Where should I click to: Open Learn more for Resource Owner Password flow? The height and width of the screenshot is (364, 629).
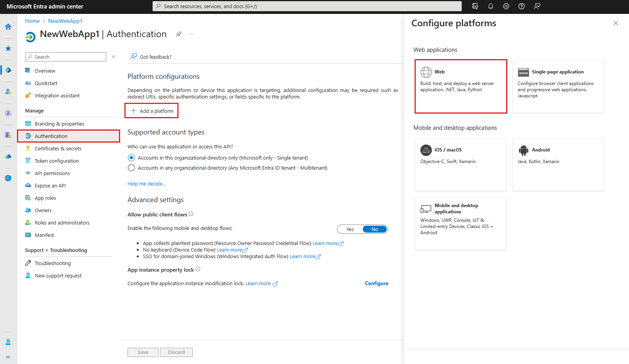pyautogui.click(x=328, y=243)
